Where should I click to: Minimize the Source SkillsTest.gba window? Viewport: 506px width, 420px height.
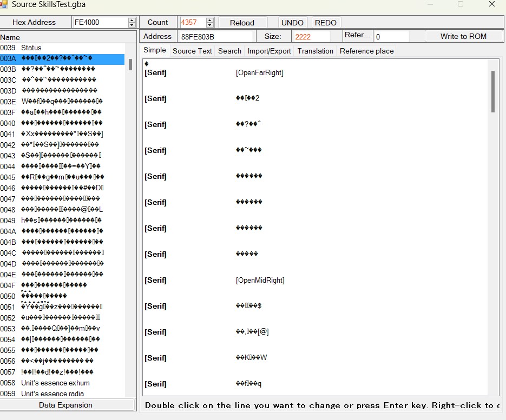[x=430, y=4]
